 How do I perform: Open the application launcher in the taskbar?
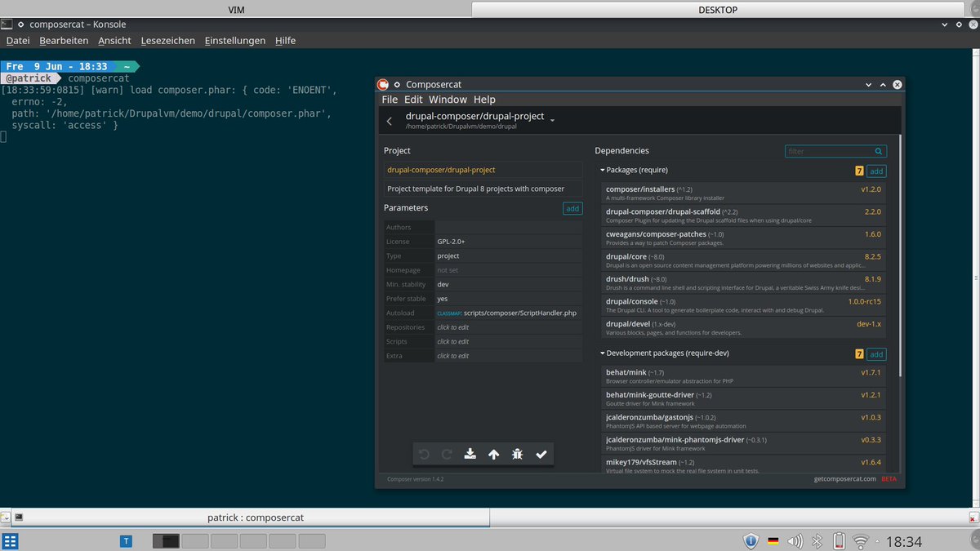pyautogui.click(x=10, y=541)
